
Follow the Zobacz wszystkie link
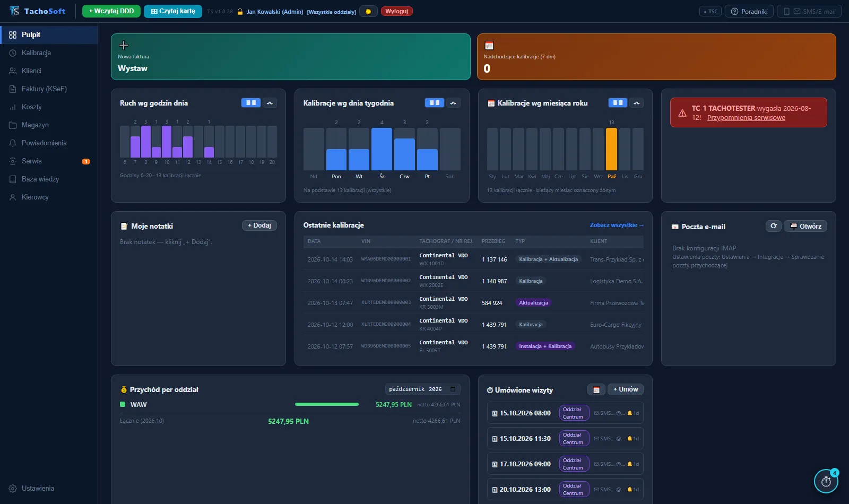click(617, 225)
